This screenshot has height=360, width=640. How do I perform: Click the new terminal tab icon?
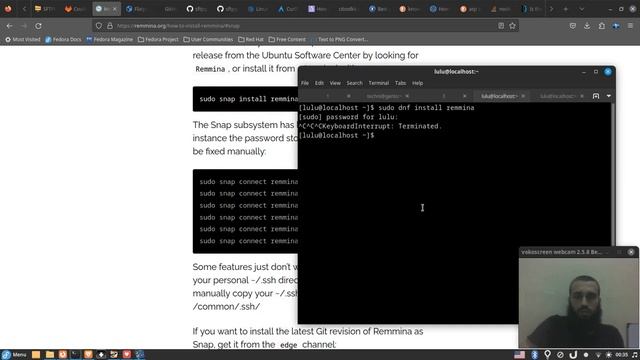click(x=596, y=96)
